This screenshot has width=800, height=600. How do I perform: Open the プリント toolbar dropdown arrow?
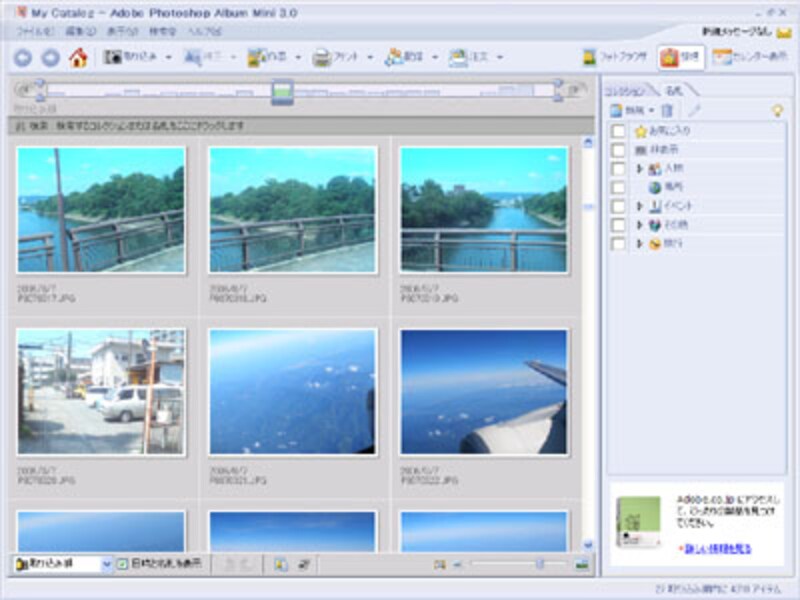pos(370,57)
